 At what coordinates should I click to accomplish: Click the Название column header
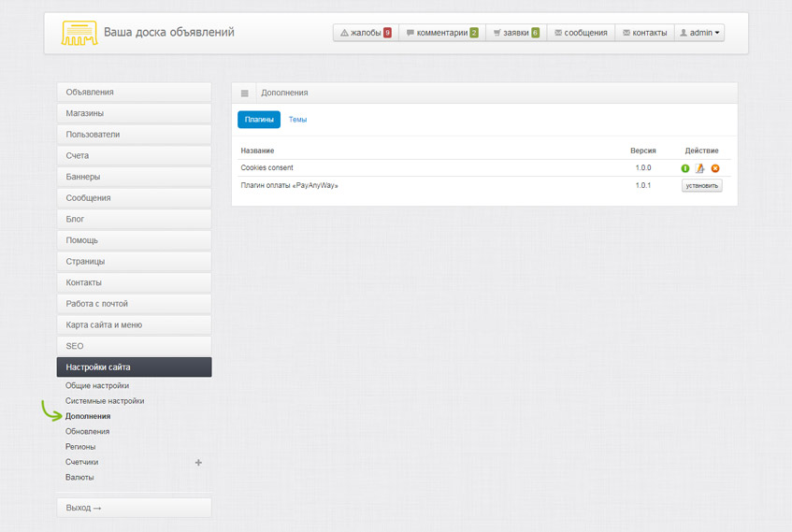coord(257,151)
